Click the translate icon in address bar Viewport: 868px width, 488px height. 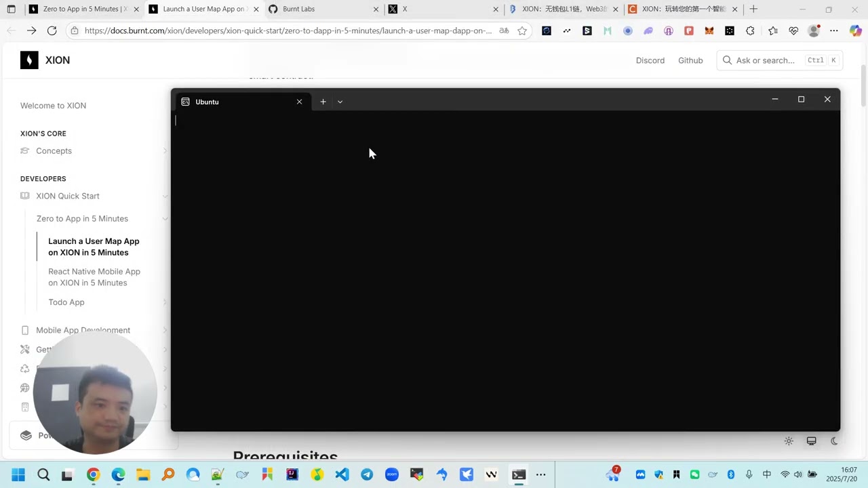[x=504, y=30]
